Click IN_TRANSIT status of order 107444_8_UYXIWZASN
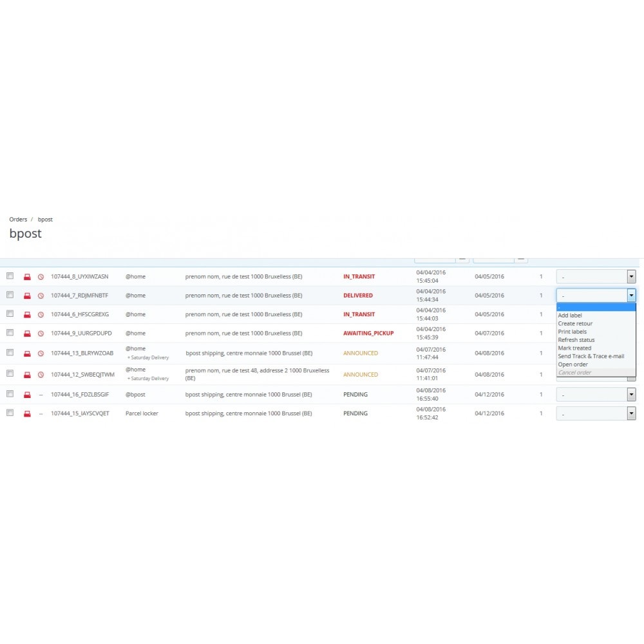 359,277
